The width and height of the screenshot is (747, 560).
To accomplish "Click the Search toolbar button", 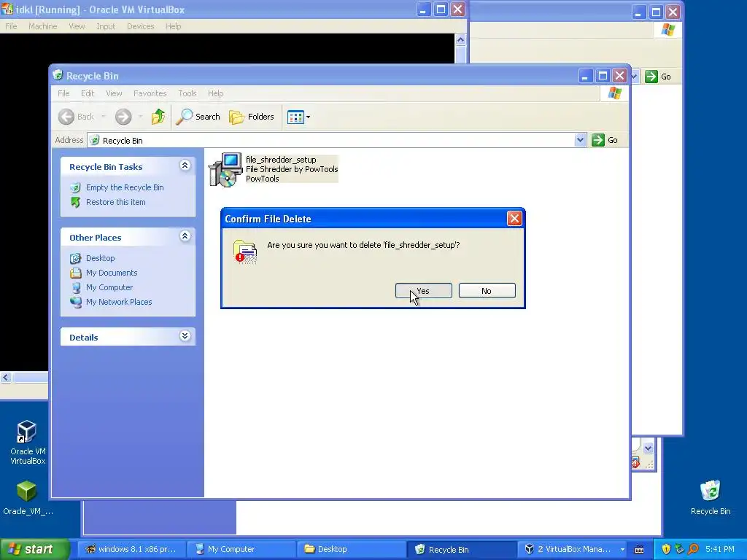I will point(198,117).
